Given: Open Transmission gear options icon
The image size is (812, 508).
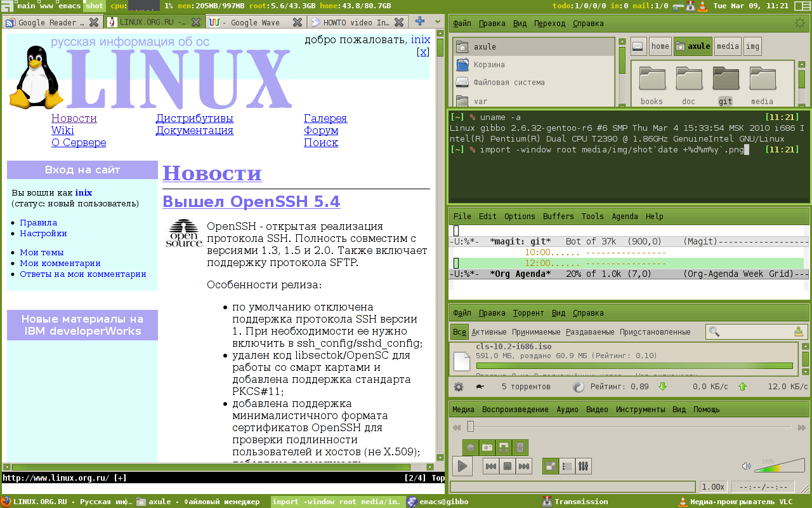Looking at the screenshot, I should pos(459,387).
